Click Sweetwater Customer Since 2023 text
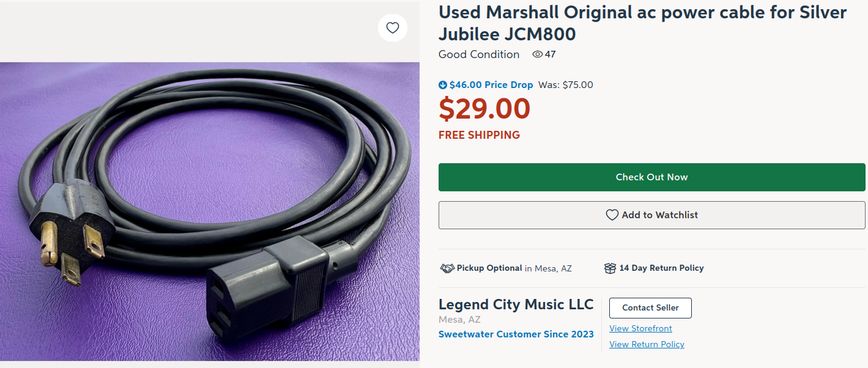 pos(516,334)
